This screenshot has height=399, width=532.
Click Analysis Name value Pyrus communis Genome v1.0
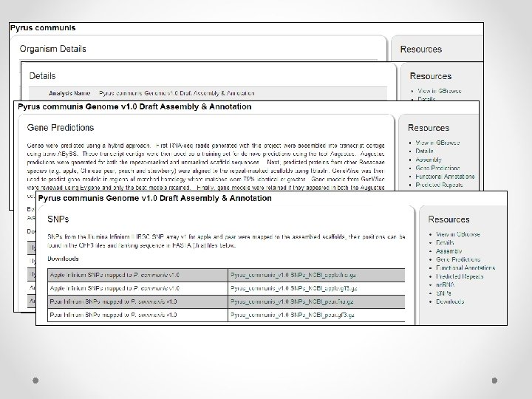point(177,93)
